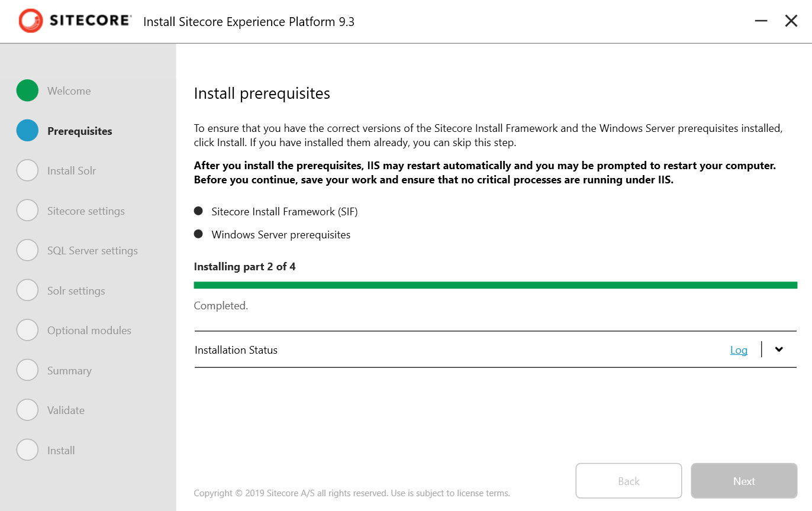Click the blue Prerequisites step circle
Image resolution: width=812 pixels, height=511 pixels.
pyautogui.click(x=27, y=131)
